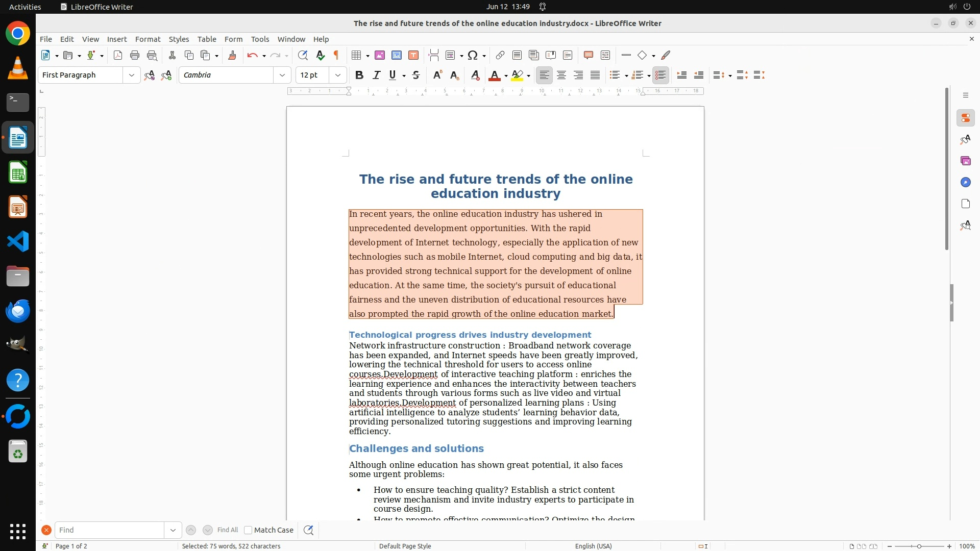Screen dimensions: 980x551
Task: Open the Navigator from the sidebar
Action: (965, 183)
